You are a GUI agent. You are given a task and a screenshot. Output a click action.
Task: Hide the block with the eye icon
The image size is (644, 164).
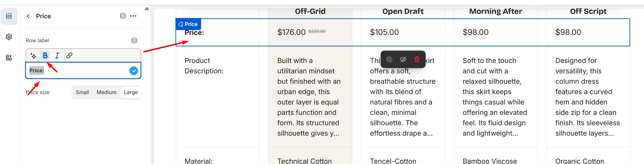[x=403, y=59]
